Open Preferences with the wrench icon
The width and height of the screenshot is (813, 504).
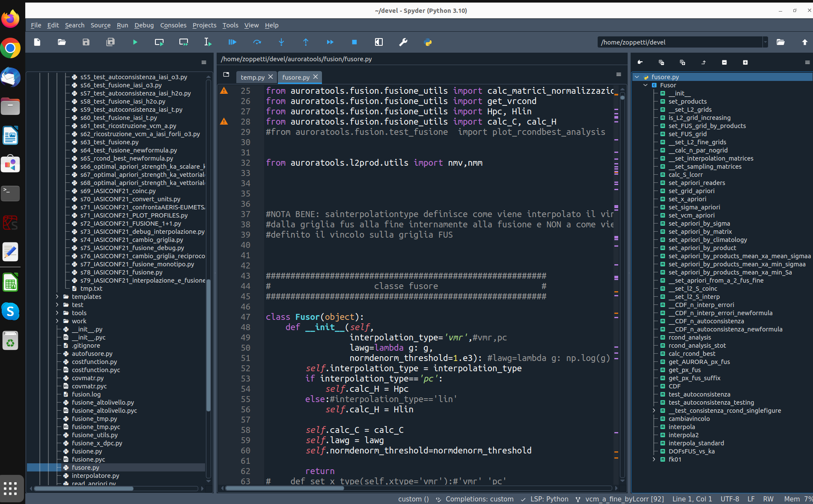pos(403,42)
